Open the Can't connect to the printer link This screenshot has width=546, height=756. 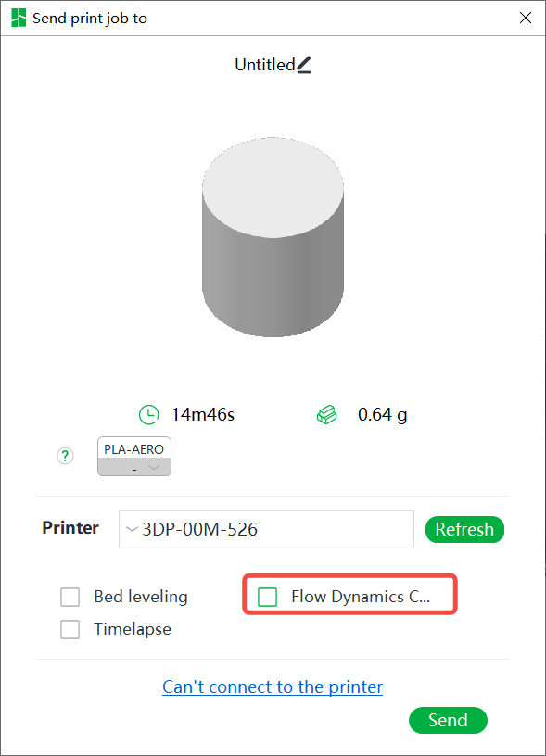coord(273,687)
